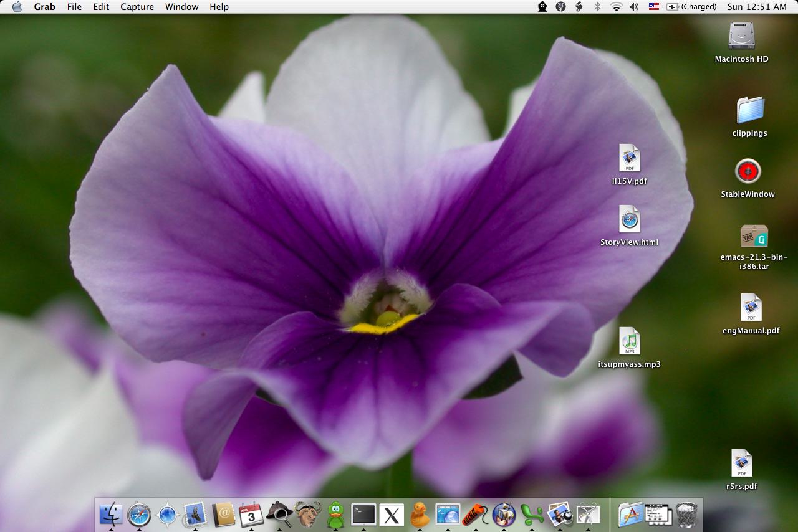The width and height of the screenshot is (798, 532).
Task: Launch Cyberduck yellow duck Dock icon
Action: pyautogui.click(x=420, y=515)
